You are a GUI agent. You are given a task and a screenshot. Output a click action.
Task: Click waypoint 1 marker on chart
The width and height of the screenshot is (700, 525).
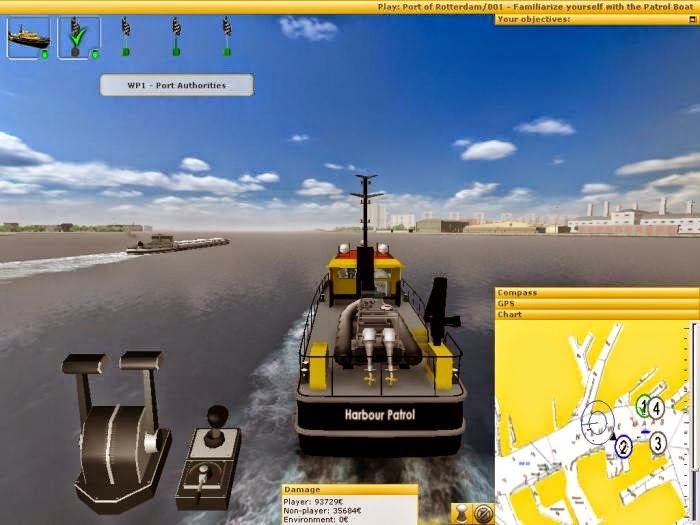click(643, 406)
